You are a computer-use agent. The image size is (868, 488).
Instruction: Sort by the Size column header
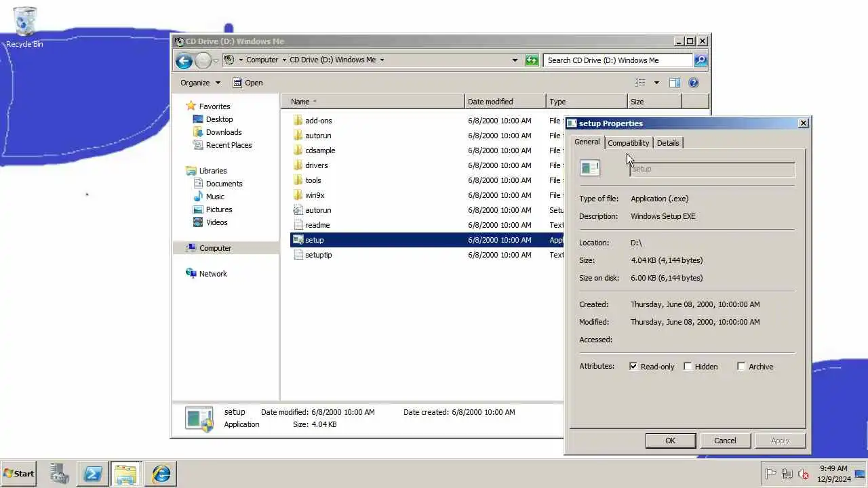point(654,102)
